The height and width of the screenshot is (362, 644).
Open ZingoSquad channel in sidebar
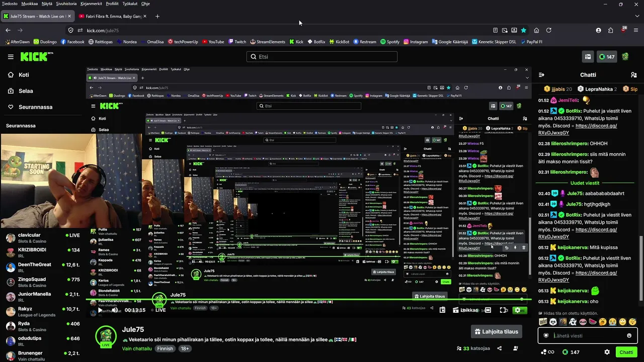coord(43,282)
